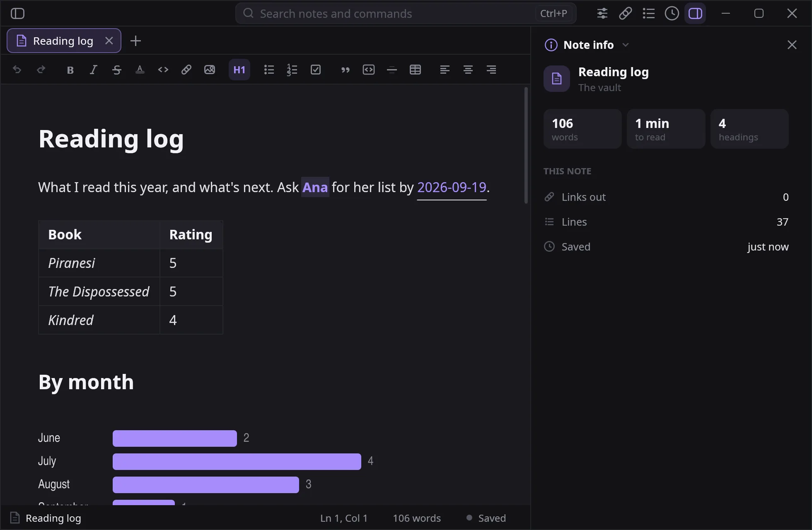Click the Ln 1, Col 1 status entry

coord(344,518)
